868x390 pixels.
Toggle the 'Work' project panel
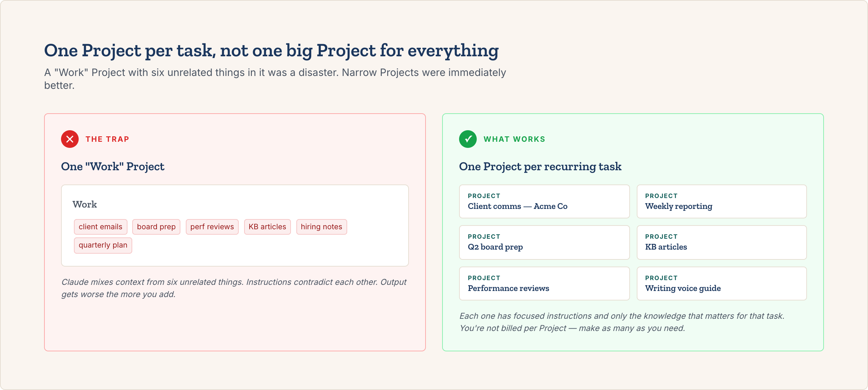pyautogui.click(x=234, y=225)
